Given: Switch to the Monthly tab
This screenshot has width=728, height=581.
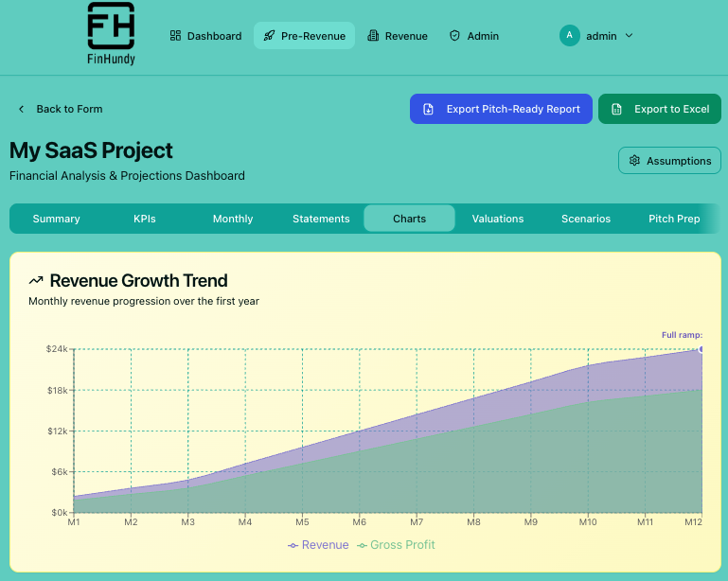Looking at the screenshot, I should coord(233,219).
